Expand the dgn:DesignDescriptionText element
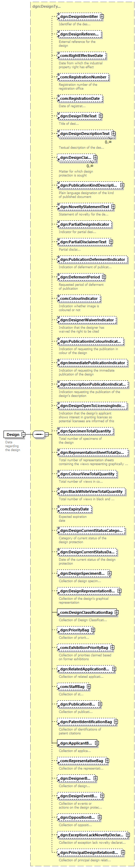This screenshot has height=868, width=138. tap(114, 134)
